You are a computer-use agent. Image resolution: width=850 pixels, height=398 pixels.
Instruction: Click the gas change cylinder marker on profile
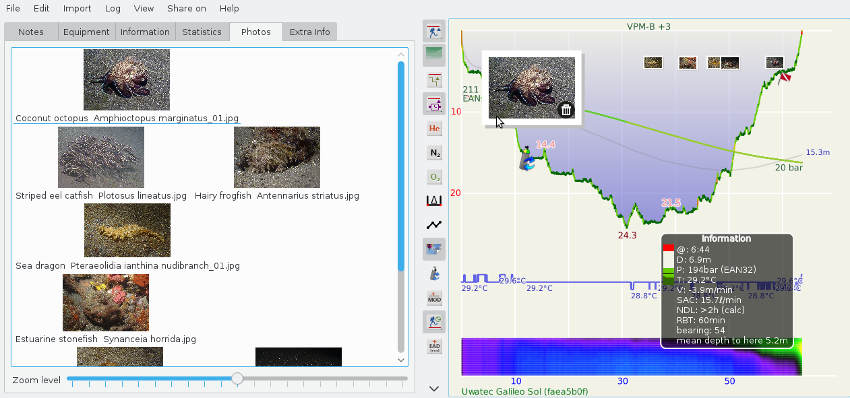[525, 158]
